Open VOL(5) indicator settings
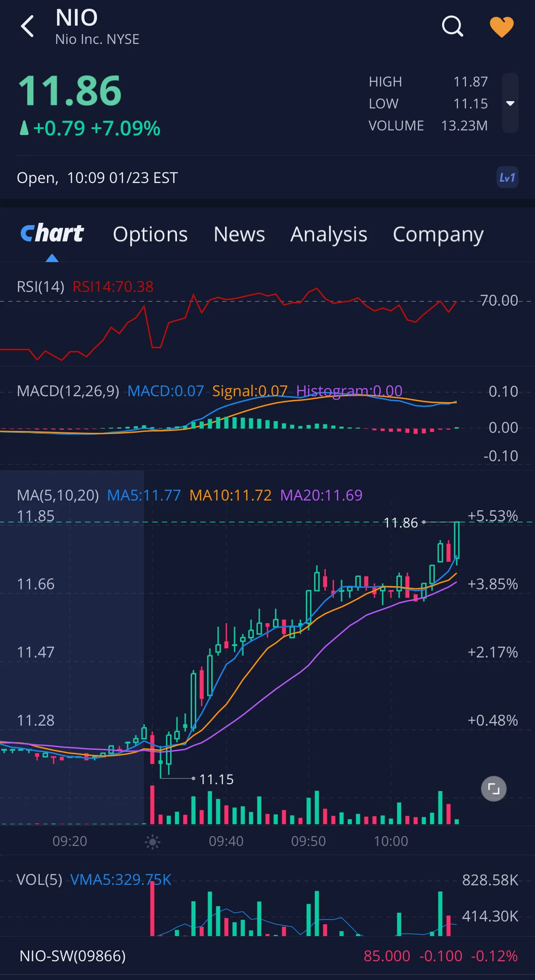535x980 pixels. click(x=39, y=880)
